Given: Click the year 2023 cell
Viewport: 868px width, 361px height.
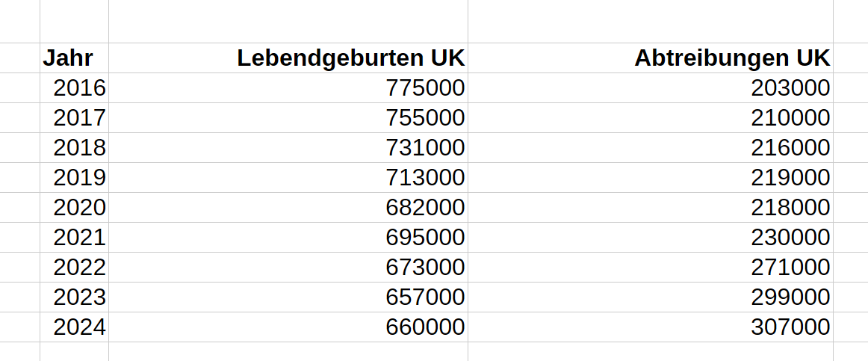Looking at the screenshot, I should 79,297.
